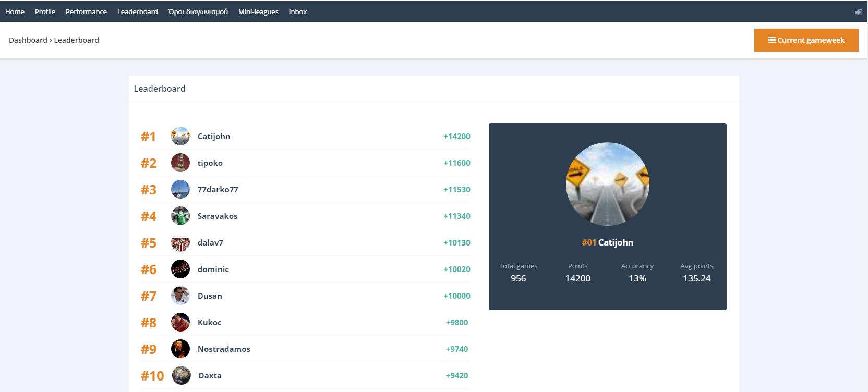Viewport: 868px width, 392px height.
Task: Open the Inbox menu item
Action: (297, 11)
